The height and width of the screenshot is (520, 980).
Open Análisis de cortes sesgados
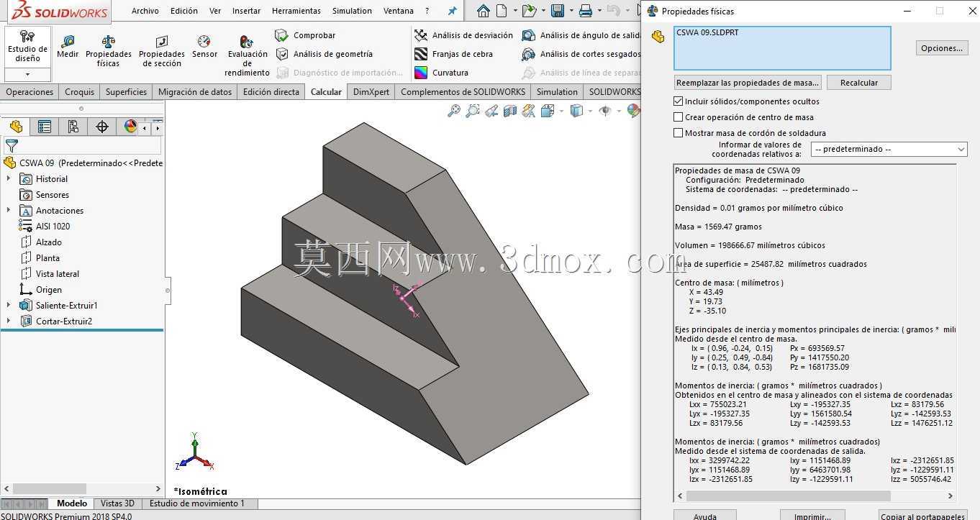tap(581, 54)
